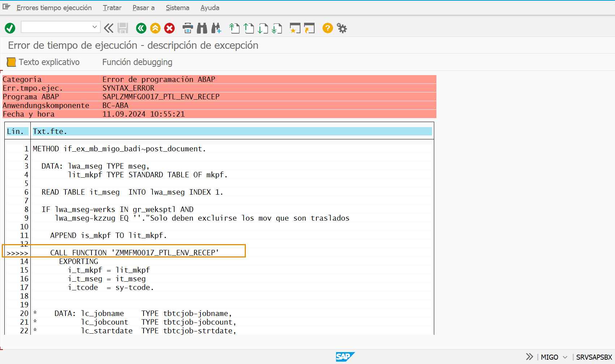Click the green Back arrow icon
This screenshot has width=615, height=364.
coord(141,28)
